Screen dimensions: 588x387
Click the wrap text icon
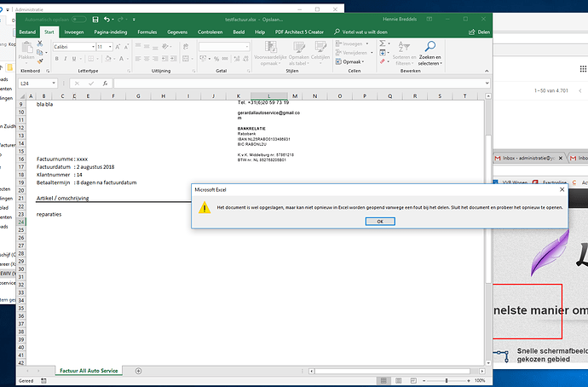pyautogui.click(x=186, y=47)
